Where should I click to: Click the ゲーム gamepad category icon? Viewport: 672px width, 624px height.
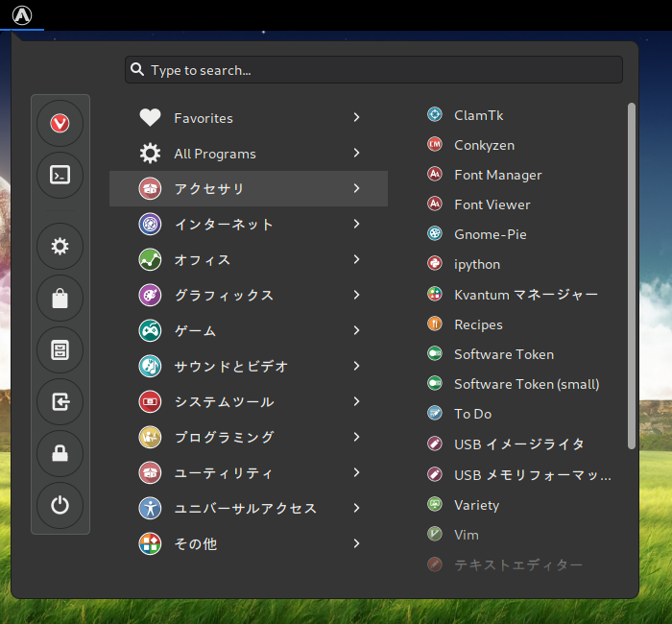tap(150, 331)
